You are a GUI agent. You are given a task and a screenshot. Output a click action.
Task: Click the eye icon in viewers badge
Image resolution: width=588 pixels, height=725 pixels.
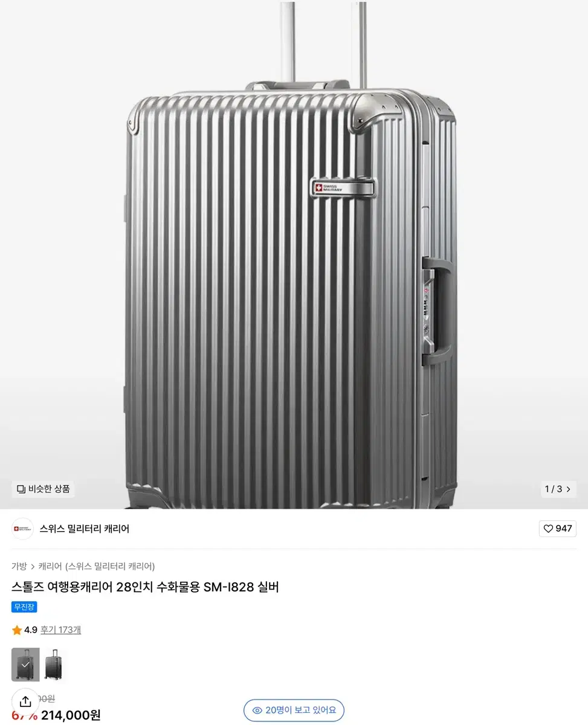pos(257,710)
